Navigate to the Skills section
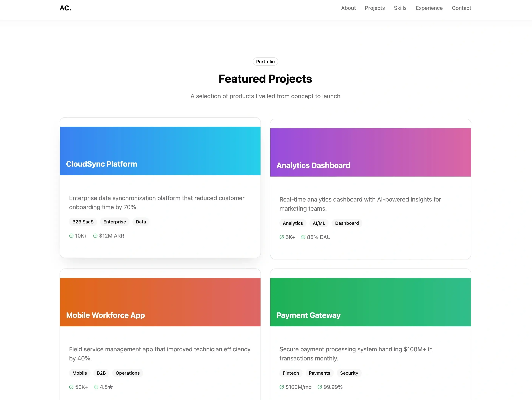 pos(400,8)
